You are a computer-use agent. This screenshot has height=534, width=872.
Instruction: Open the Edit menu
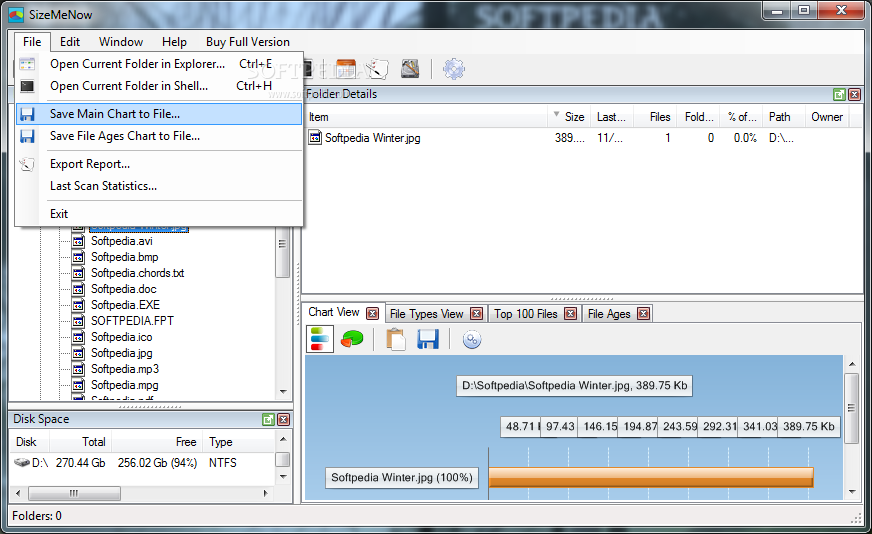pos(70,42)
